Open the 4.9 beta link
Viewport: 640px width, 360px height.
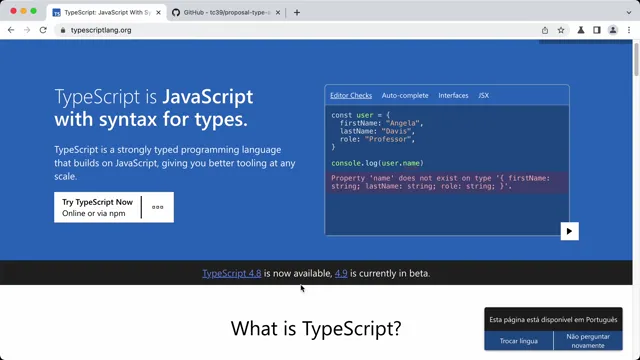coord(341,273)
